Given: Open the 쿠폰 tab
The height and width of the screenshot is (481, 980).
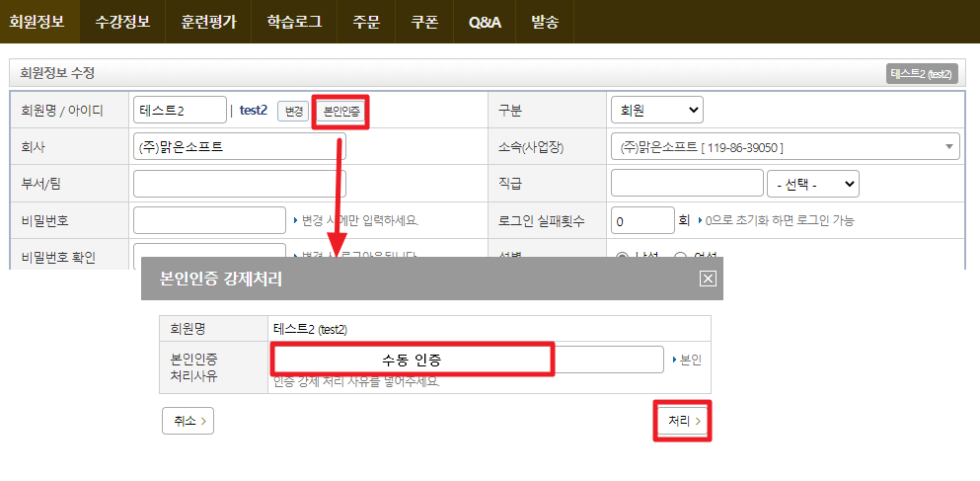Looking at the screenshot, I should pyautogui.click(x=425, y=22).
